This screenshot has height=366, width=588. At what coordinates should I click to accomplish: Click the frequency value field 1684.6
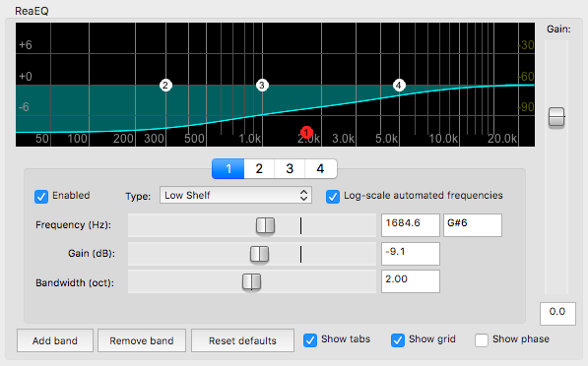(411, 225)
